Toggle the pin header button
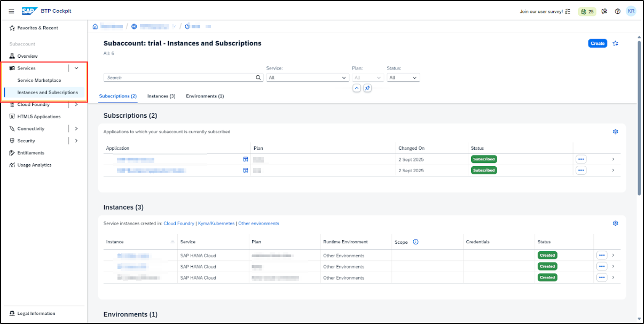Image resolution: width=644 pixels, height=324 pixels. 367,88
